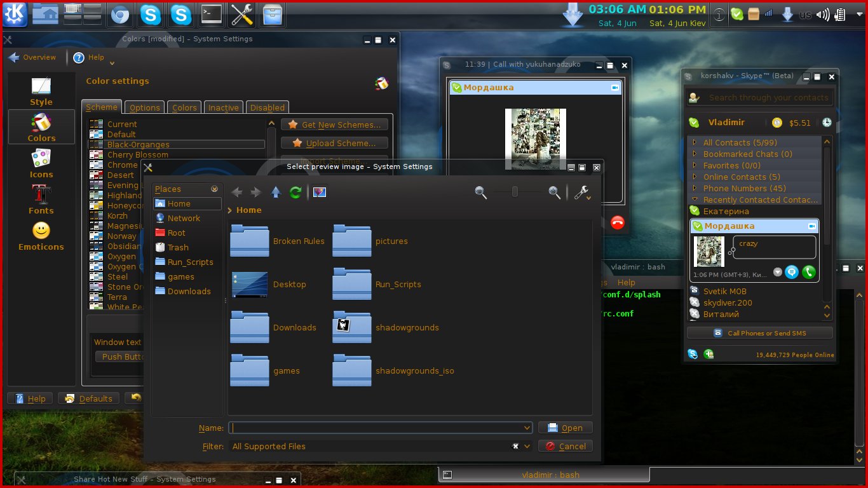Open the Filter dropdown in file dialog
Viewport: 868px width, 488px height.
527,446
